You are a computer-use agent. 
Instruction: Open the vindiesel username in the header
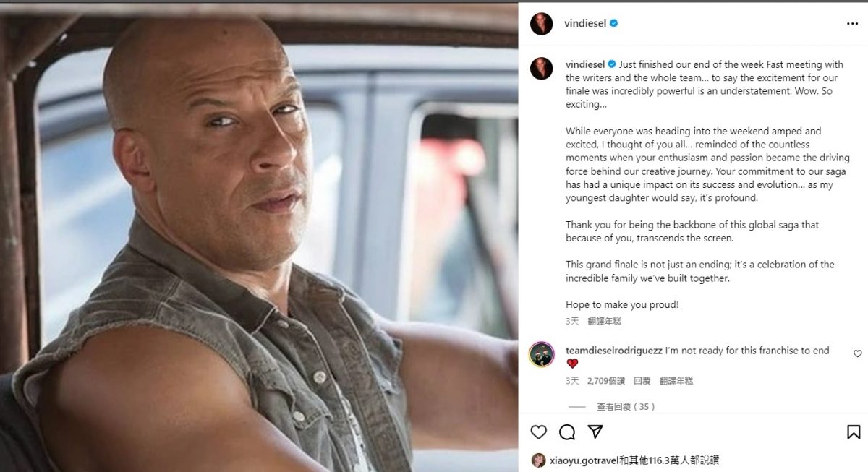coord(585,23)
